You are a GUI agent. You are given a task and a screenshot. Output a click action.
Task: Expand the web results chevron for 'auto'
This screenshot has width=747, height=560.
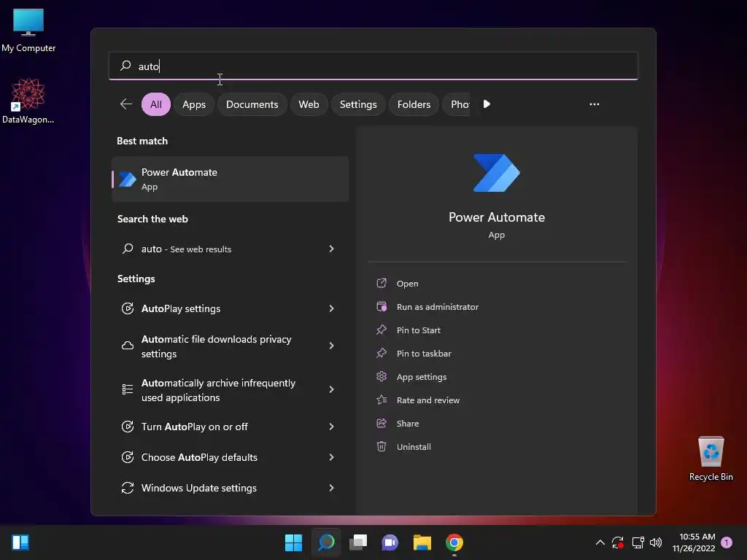331,249
